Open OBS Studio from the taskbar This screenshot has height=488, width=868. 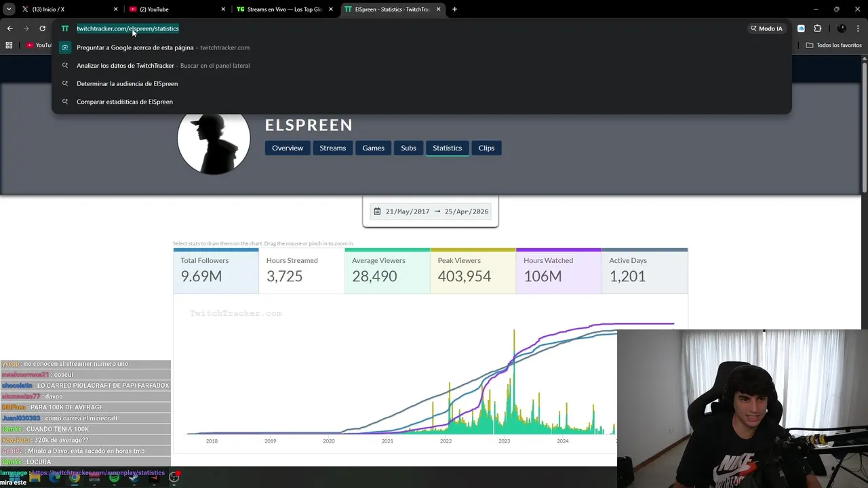tap(174, 477)
